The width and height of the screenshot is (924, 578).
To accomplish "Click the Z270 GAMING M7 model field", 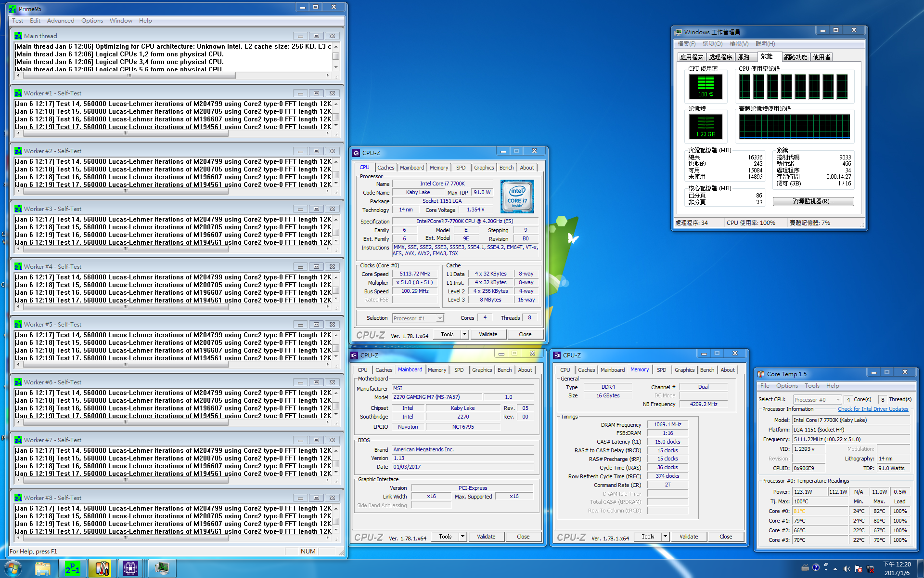I will pos(436,397).
